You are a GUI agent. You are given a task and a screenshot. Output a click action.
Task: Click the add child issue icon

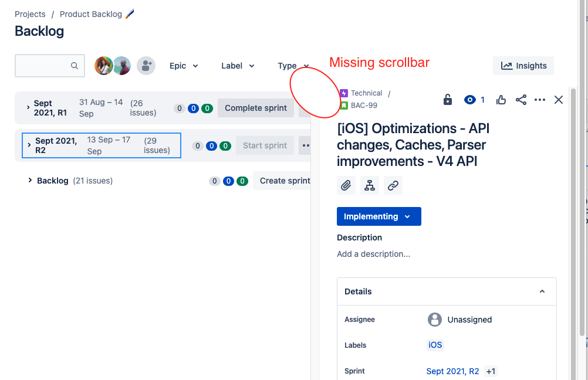point(369,185)
